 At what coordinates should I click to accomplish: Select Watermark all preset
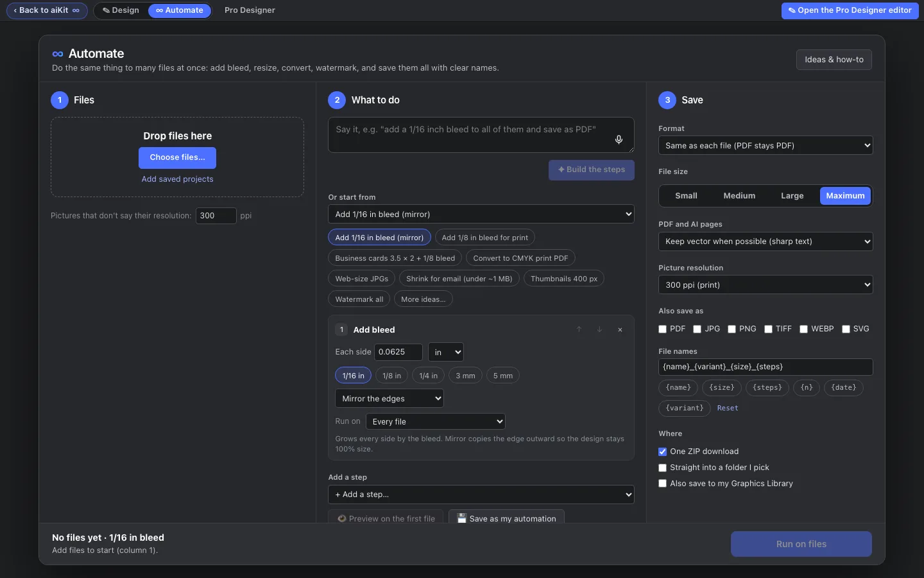(359, 299)
